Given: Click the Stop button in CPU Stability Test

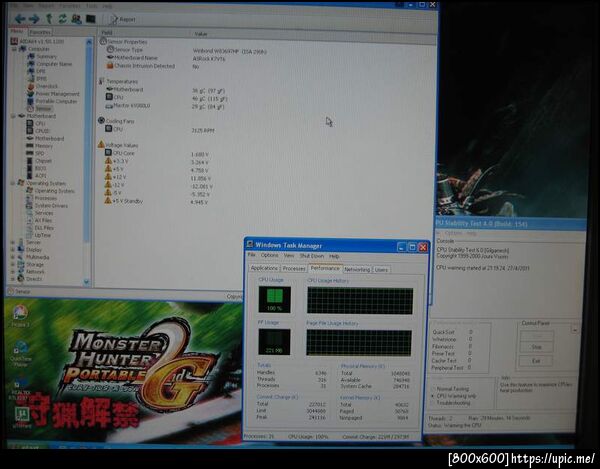Looking at the screenshot, I should pyautogui.click(x=536, y=347).
